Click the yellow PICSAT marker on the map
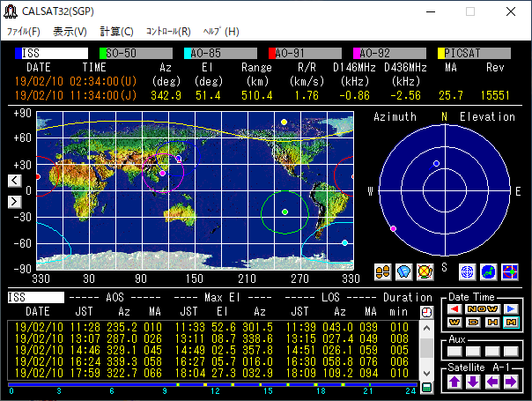Image resolution: width=532 pixels, height=401 pixels. 284,122
